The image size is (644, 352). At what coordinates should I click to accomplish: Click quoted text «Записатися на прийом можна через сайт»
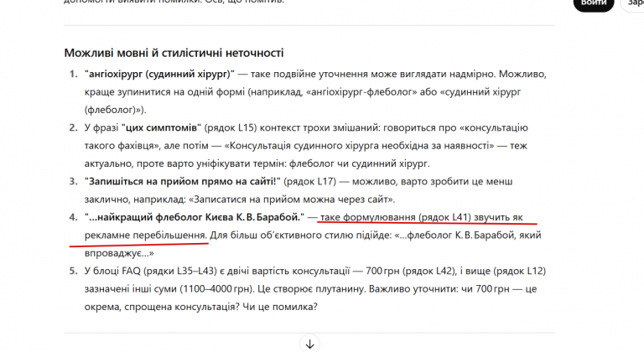[x=291, y=199]
